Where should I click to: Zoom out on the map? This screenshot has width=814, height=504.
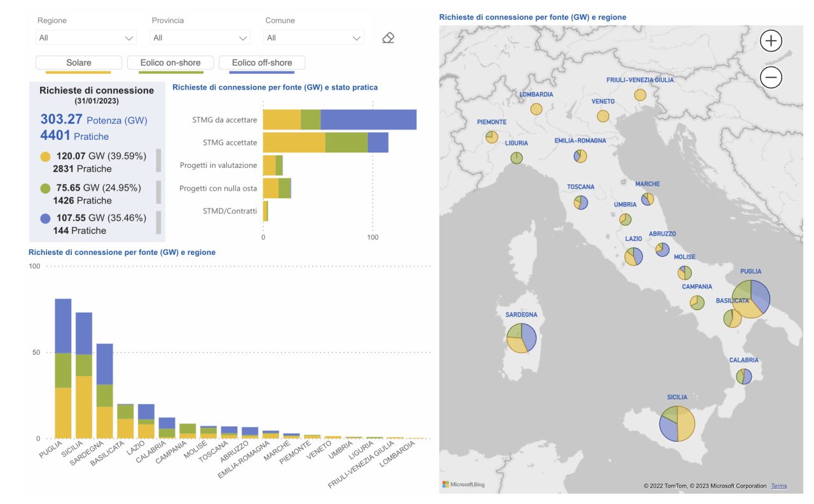click(771, 78)
